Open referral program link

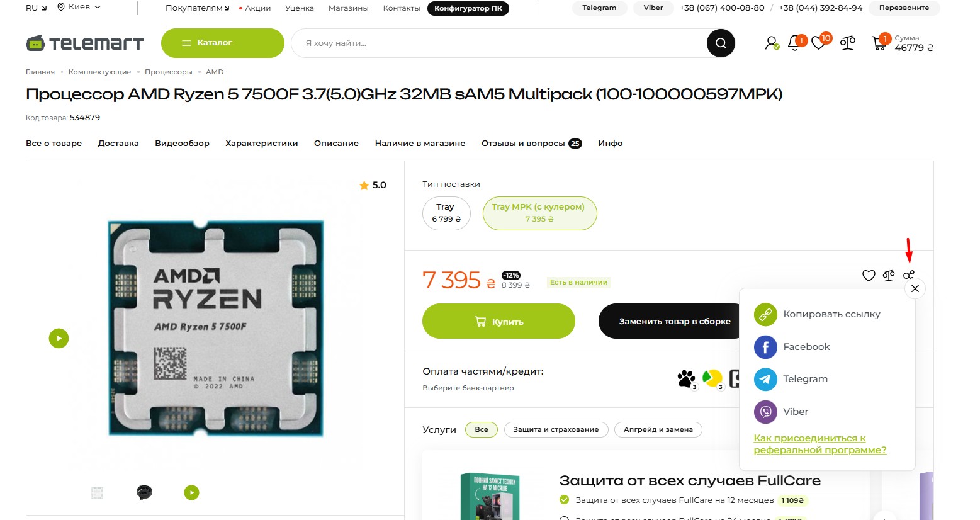pos(820,444)
